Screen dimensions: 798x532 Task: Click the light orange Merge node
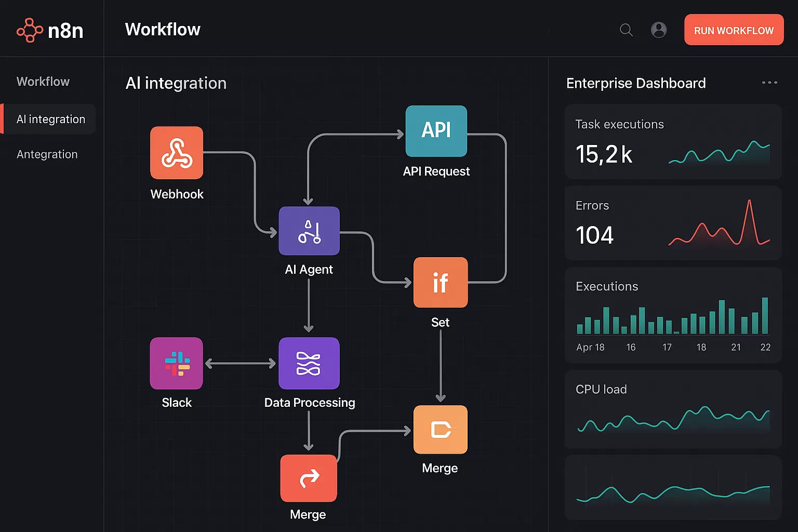(440, 430)
